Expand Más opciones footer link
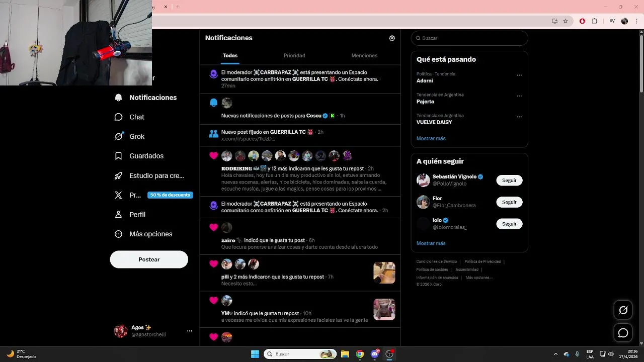Viewport: 644px width, 362px height. [479, 278]
